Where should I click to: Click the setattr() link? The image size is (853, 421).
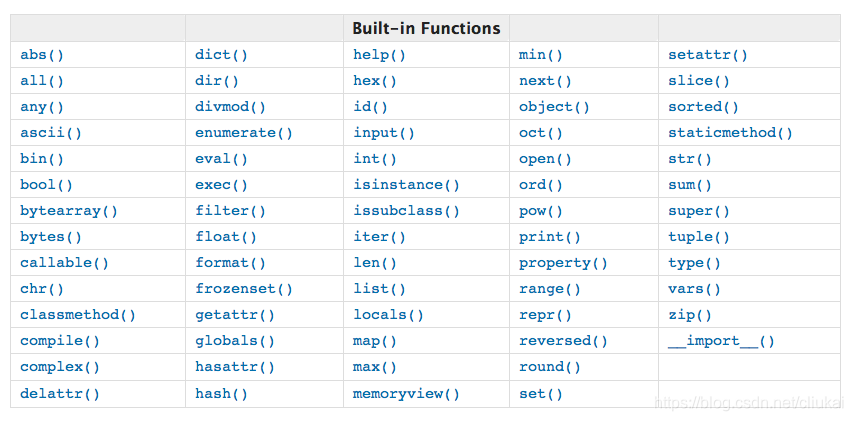(x=708, y=55)
